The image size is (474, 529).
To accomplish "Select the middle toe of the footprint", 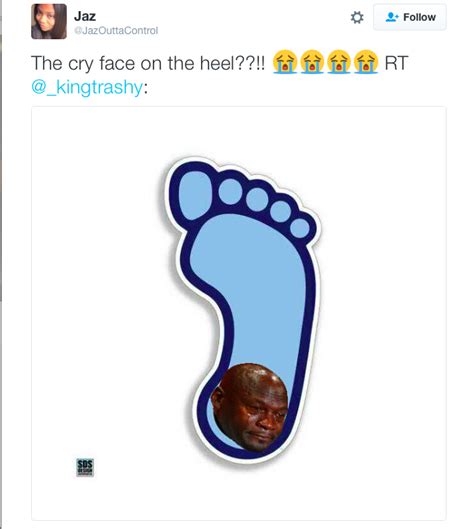I will pyautogui.click(x=257, y=200).
